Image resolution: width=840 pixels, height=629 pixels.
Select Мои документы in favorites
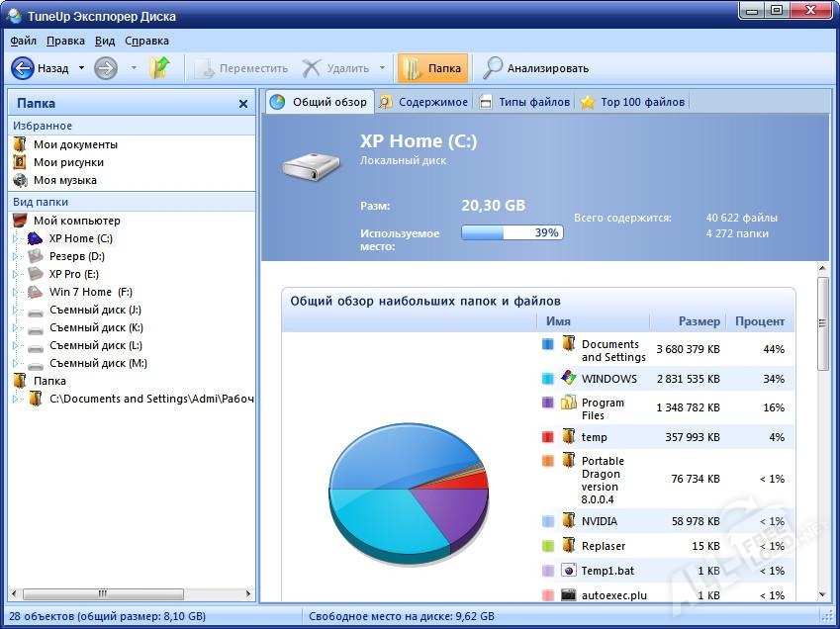[75, 144]
